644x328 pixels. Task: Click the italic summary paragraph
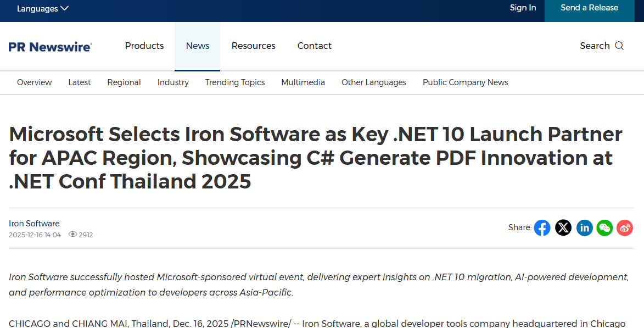point(319,285)
